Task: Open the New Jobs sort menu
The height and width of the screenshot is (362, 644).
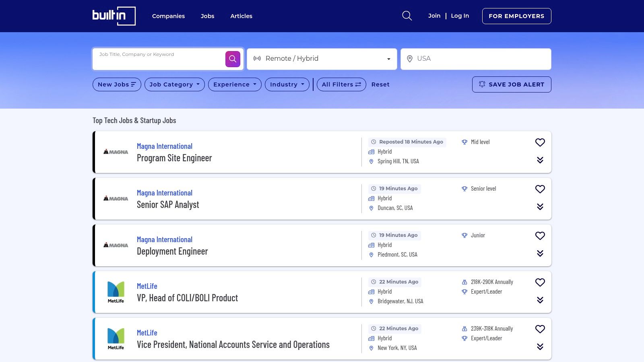Action: tap(117, 84)
